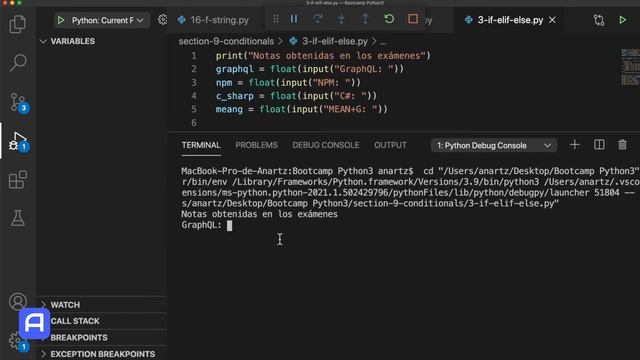Start debugging with green play arrow

point(61,20)
